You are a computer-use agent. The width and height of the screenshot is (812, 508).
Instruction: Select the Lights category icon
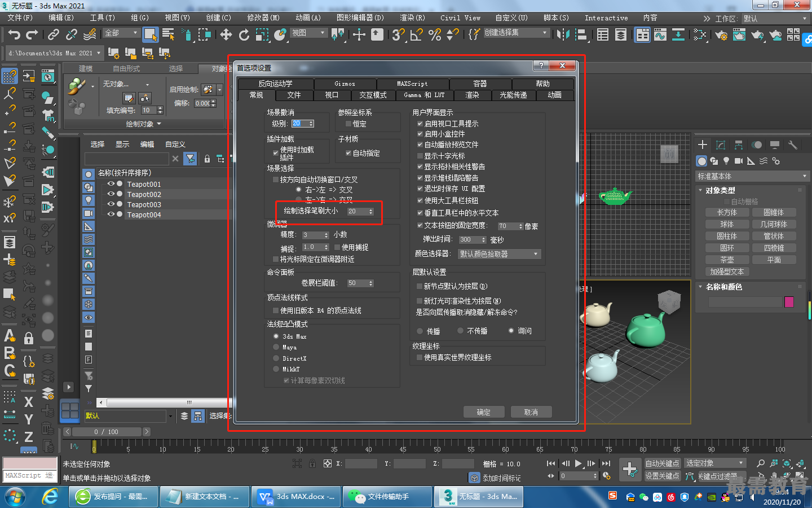(x=726, y=161)
